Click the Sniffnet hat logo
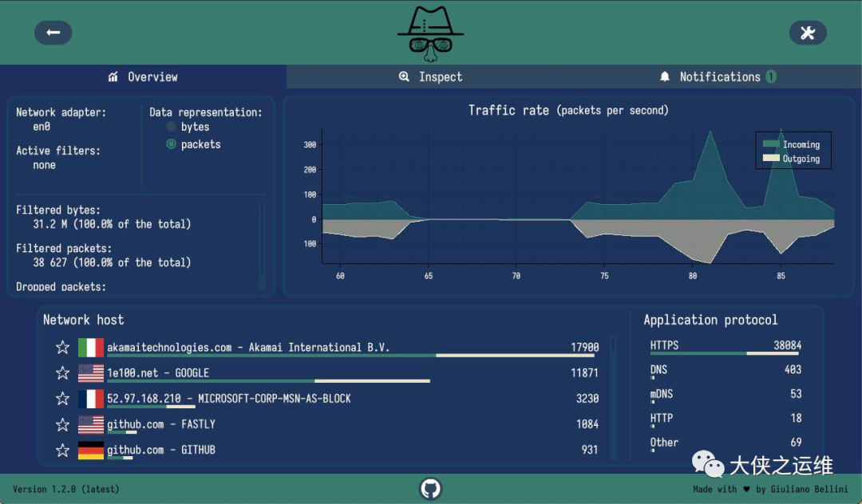Screen dimensions: 862x504 431,33
